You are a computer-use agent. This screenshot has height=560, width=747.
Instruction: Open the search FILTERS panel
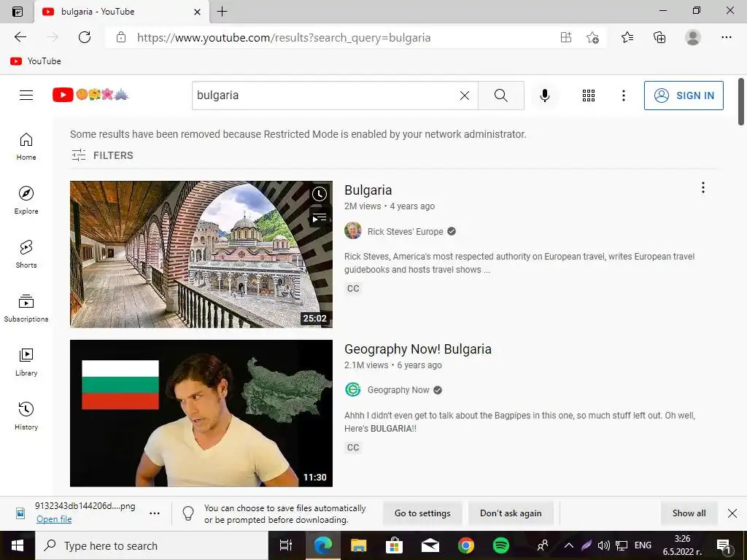click(102, 155)
